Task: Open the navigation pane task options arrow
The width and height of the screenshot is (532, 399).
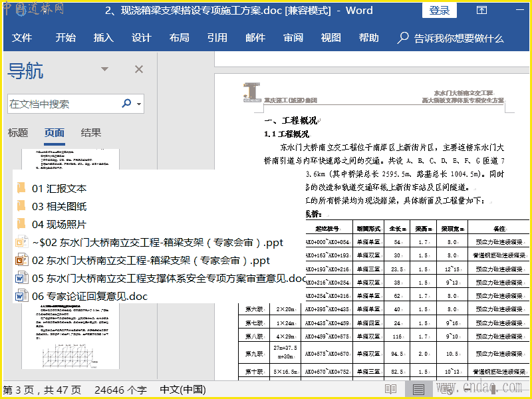Action: 104,69
